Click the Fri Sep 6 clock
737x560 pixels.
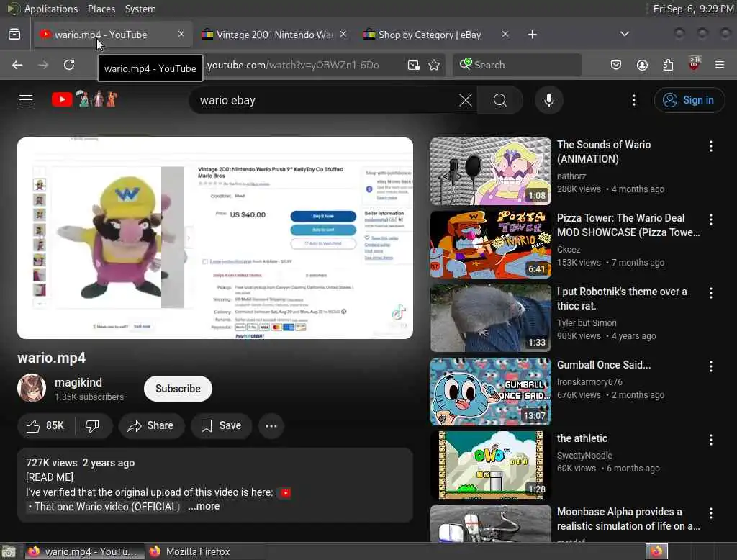point(693,9)
